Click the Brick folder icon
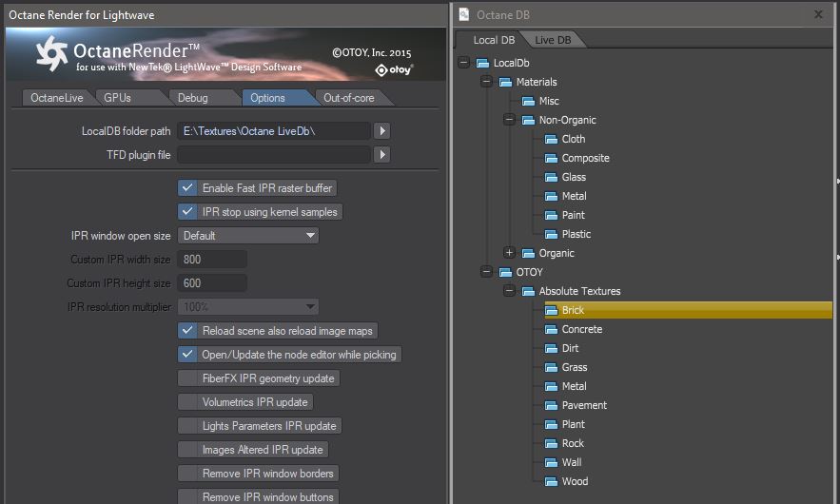This screenshot has width=840, height=504. [x=551, y=310]
